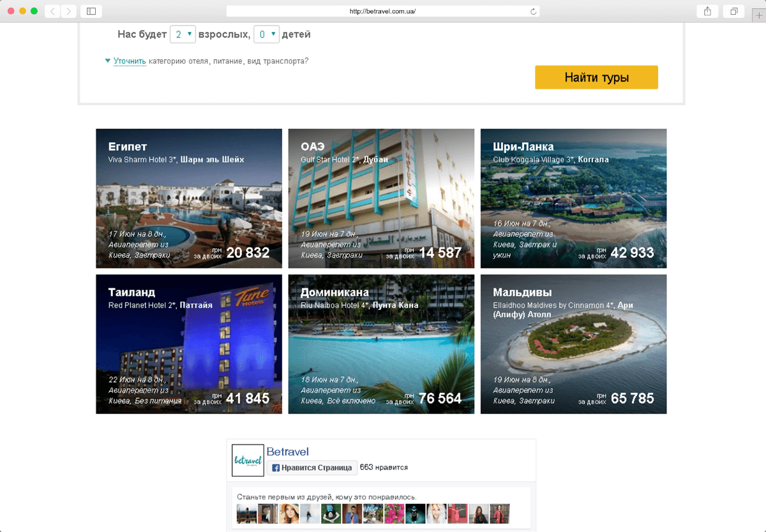Open the children count dropdown
The height and width of the screenshot is (532, 766).
pos(266,34)
